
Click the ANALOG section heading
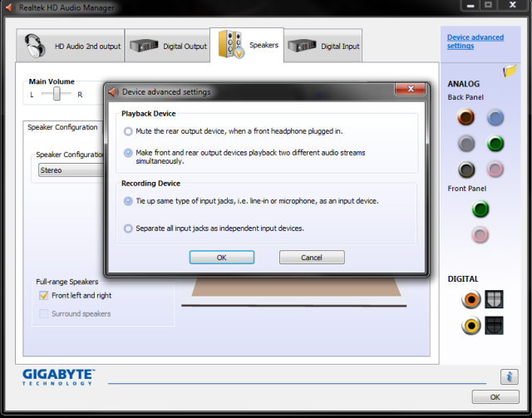point(464,84)
